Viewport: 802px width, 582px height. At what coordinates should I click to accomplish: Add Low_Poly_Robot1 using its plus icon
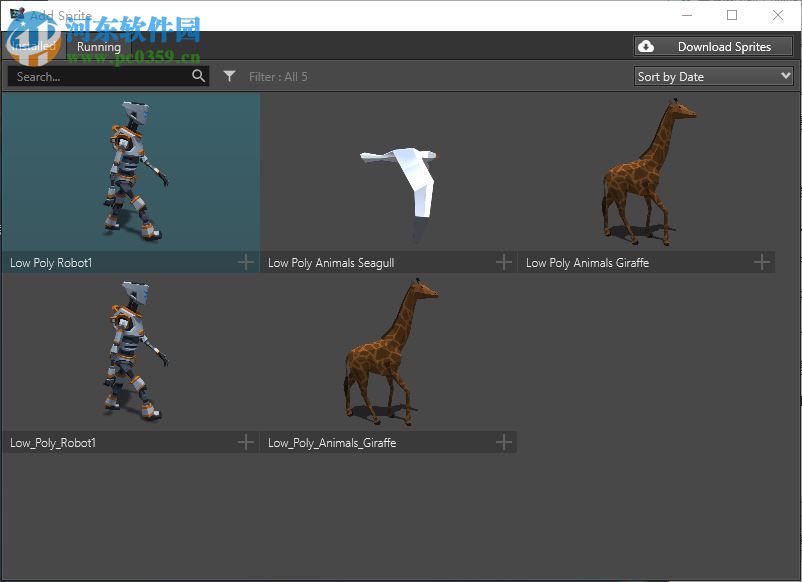[x=246, y=442]
